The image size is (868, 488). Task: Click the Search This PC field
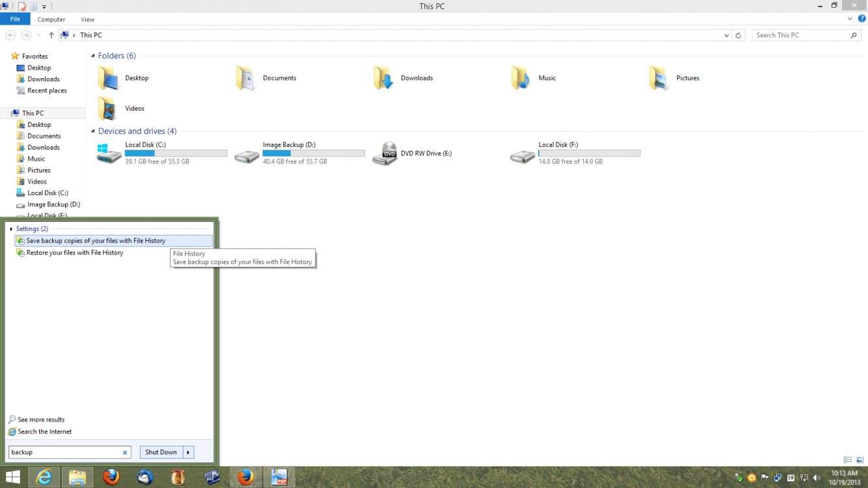(x=802, y=35)
